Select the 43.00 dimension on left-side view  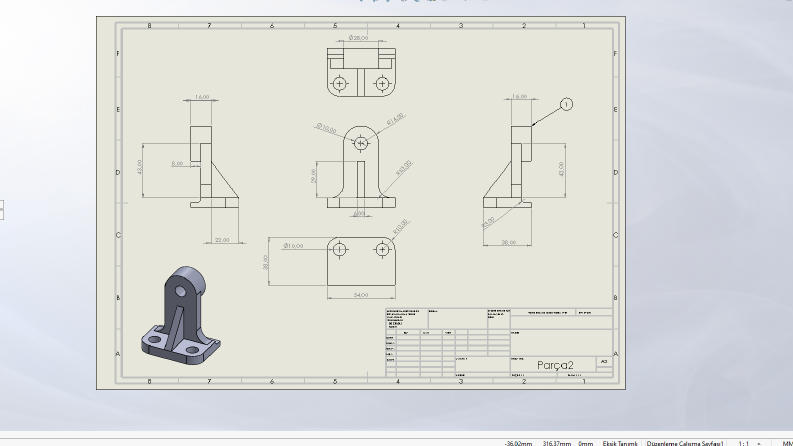[x=140, y=167]
